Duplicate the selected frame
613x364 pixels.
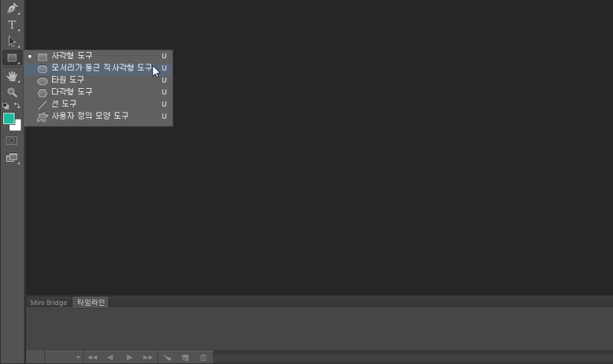coord(185,357)
